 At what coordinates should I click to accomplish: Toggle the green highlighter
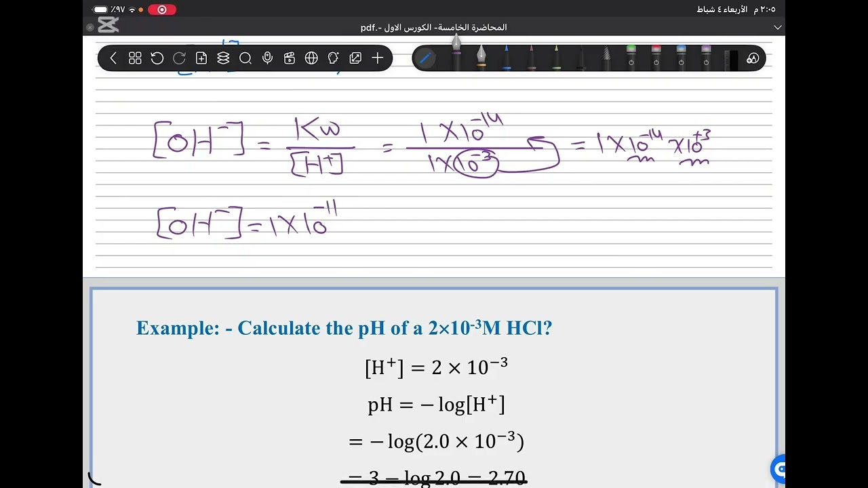pyautogui.click(x=631, y=57)
